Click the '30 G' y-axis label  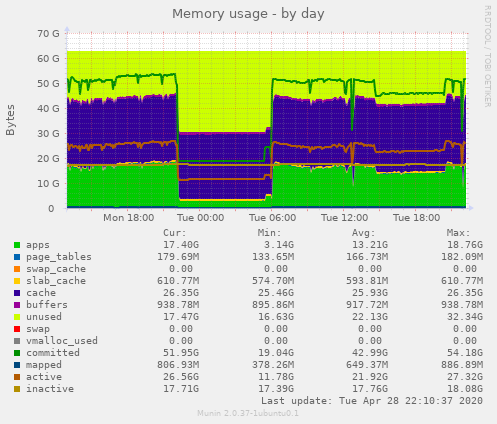point(48,134)
